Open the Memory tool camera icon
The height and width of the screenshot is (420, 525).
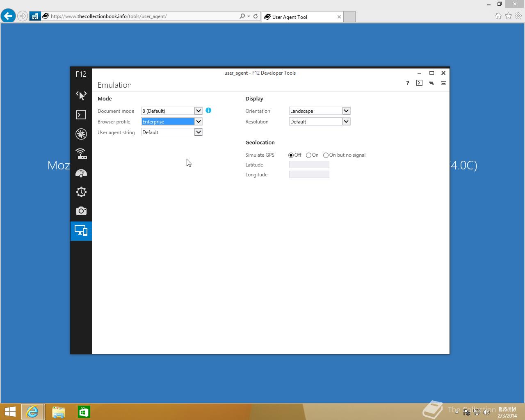coord(81,211)
